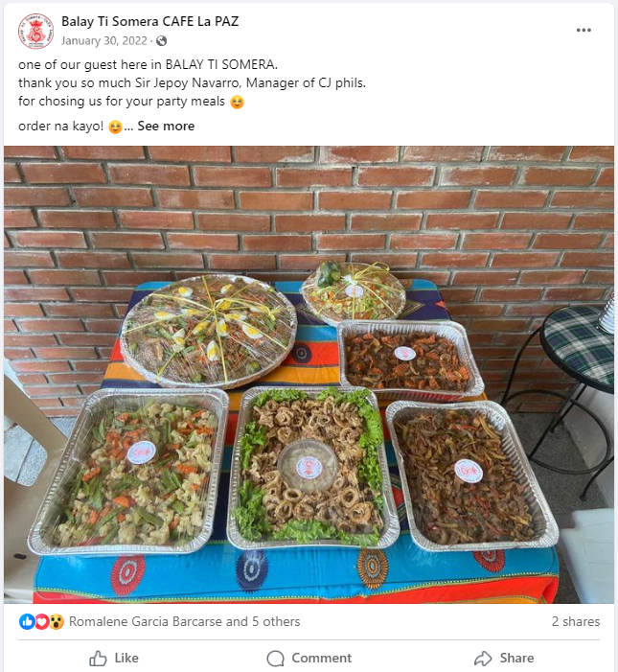The width and height of the screenshot is (618, 672).
Task: Open the three-dot post options menu
Action: [x=584, y=30]
